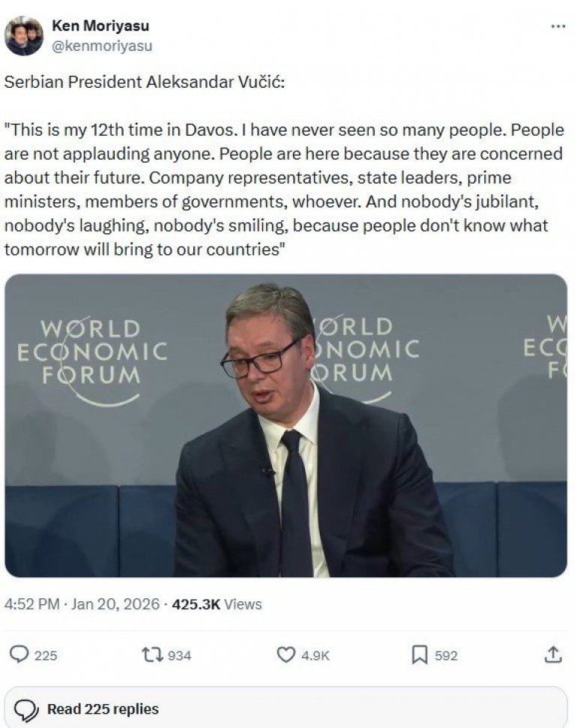Click the 425.3K Views count
577x728 pixels.
217,604
